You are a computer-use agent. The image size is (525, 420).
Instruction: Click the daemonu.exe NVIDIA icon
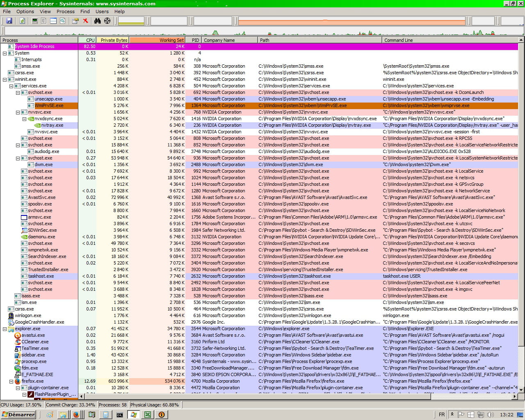pos(24,237)
